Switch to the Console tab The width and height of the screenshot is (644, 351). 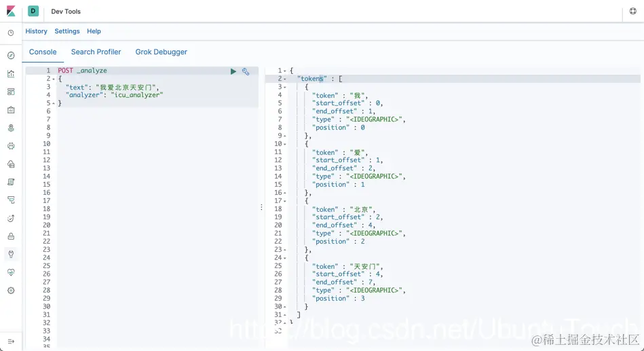43,52
